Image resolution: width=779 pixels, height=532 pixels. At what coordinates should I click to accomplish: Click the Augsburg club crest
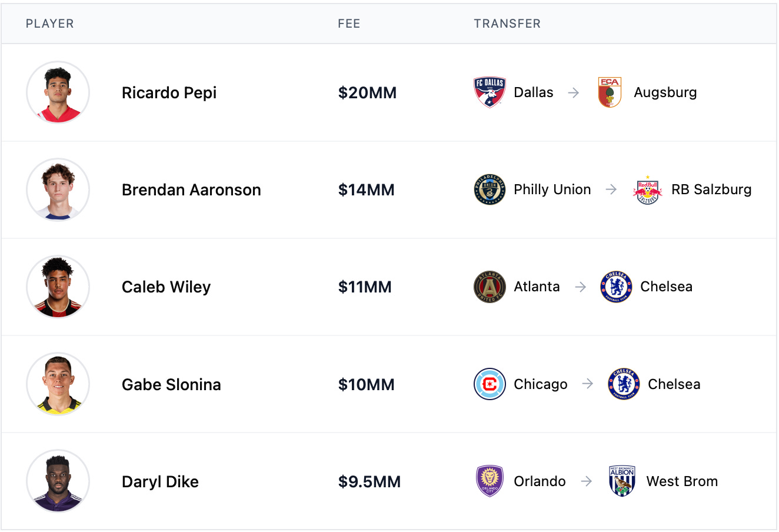[610, 92]
